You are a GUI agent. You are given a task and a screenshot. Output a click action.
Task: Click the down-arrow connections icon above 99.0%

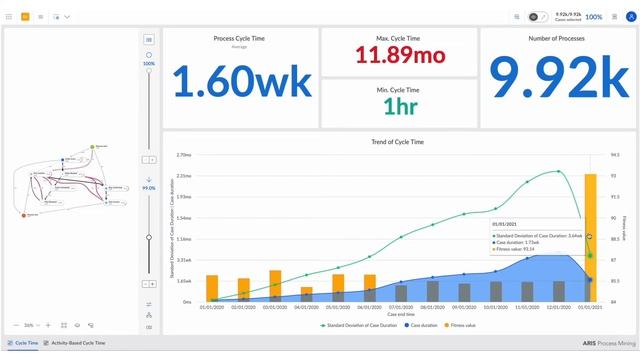coord(149,180)
